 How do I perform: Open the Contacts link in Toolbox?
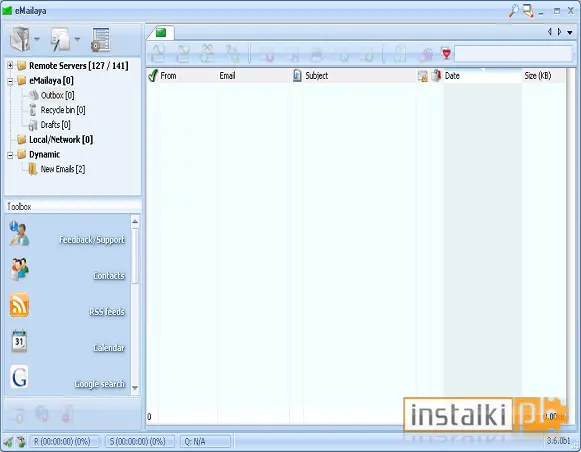[x=109, y=276]
